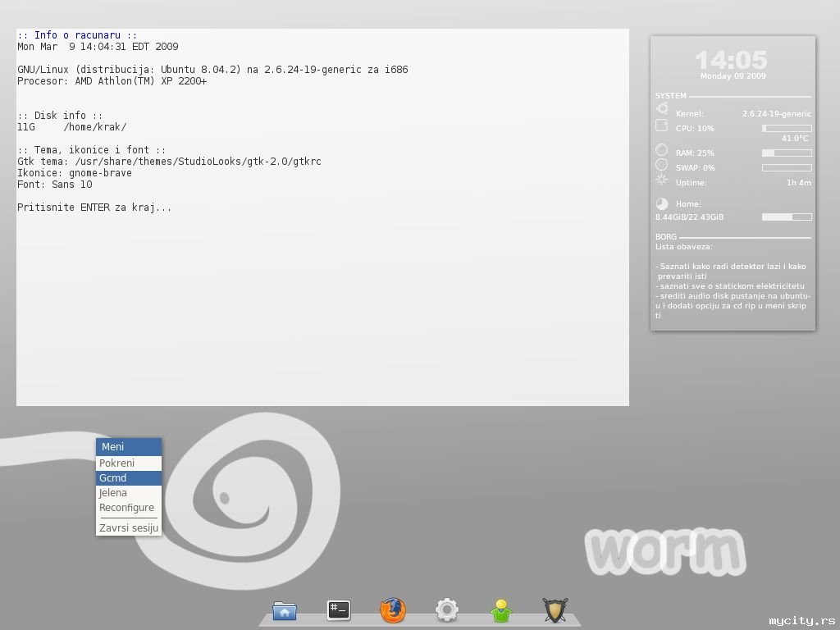Screen dimensions: 840x630
Task: Click the Font: Sans 10 line
Action: [x=55, y=185]
